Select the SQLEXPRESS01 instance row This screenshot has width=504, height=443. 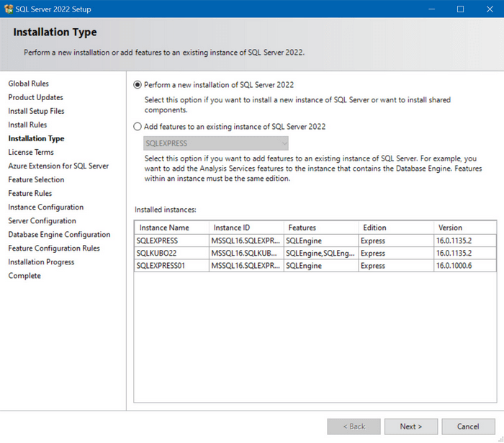click(171, 266)
